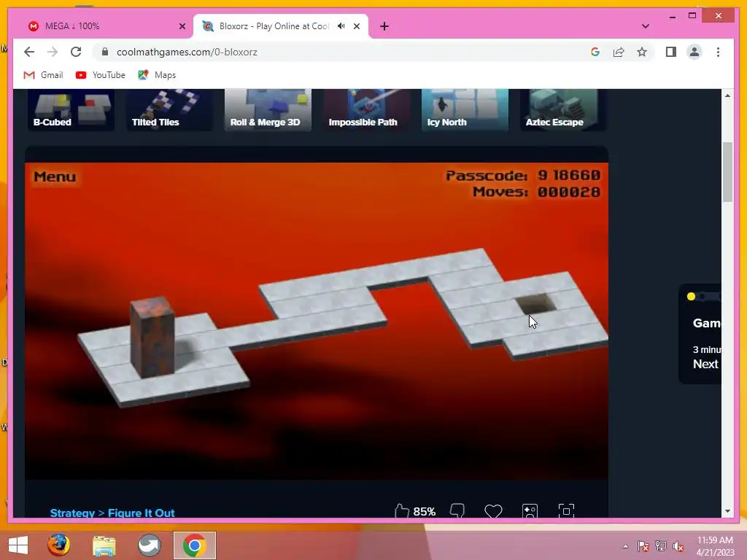This screenshot has width=747, height=560.
Task: Open the browser side panel icon
Action: coord(671,52)
